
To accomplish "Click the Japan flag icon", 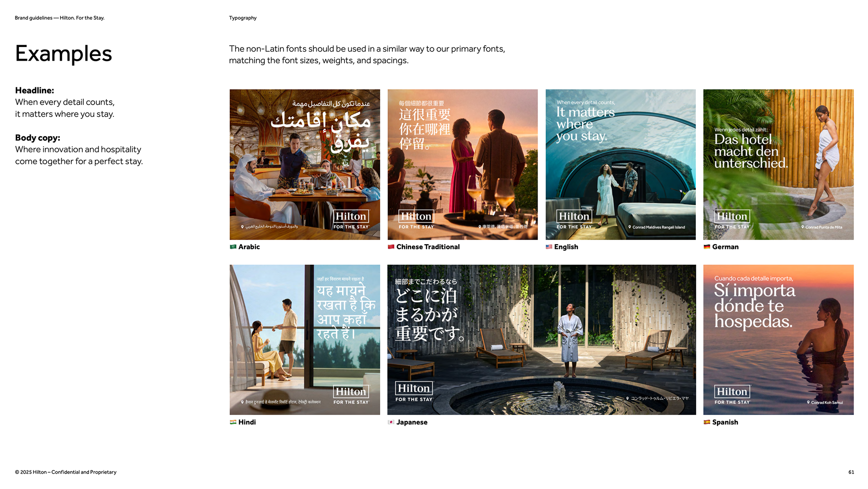I will point(391,422).
